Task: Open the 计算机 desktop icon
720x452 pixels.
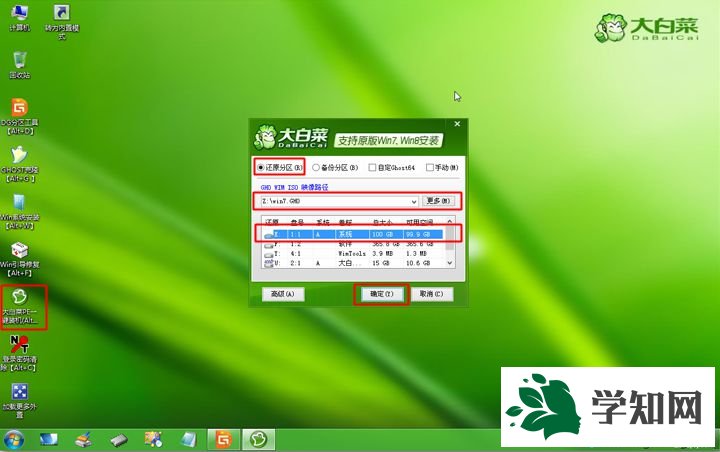Action: tap(20, 15)
